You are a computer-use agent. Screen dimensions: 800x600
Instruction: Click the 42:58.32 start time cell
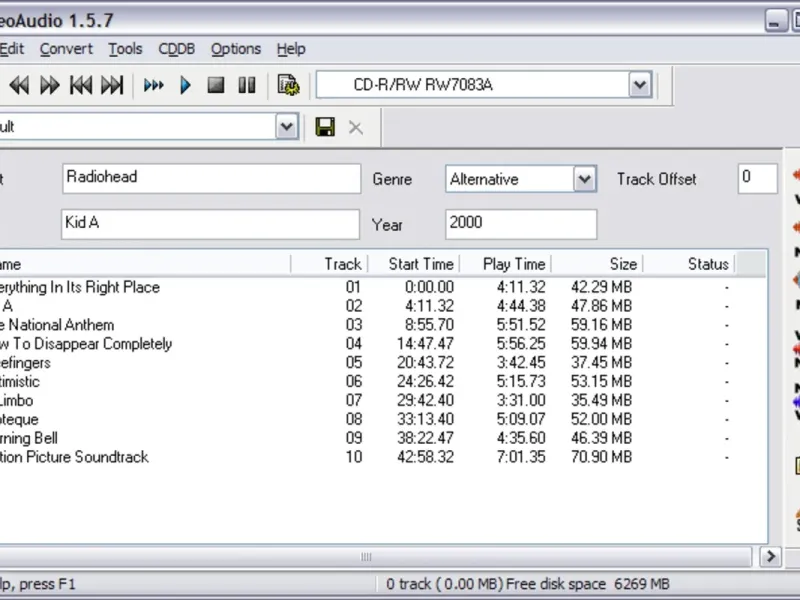point(426,457)
